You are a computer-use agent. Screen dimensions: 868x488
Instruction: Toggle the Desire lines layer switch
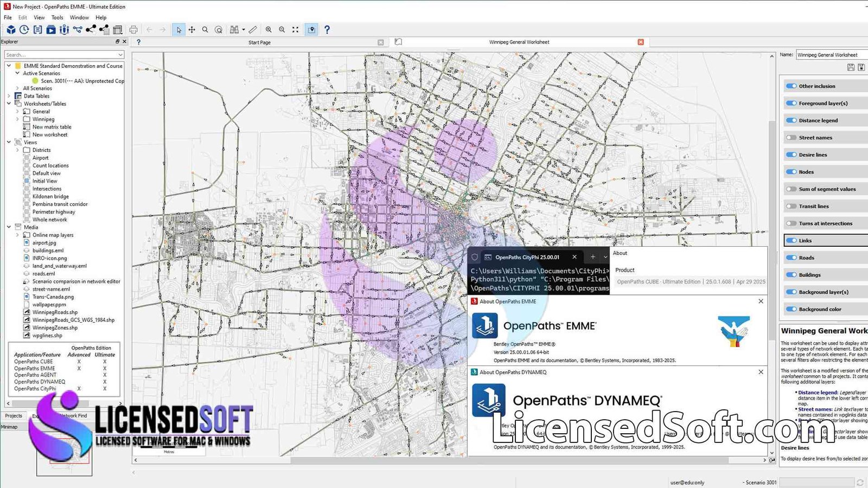pyautogui.click(x=792, y=155)
